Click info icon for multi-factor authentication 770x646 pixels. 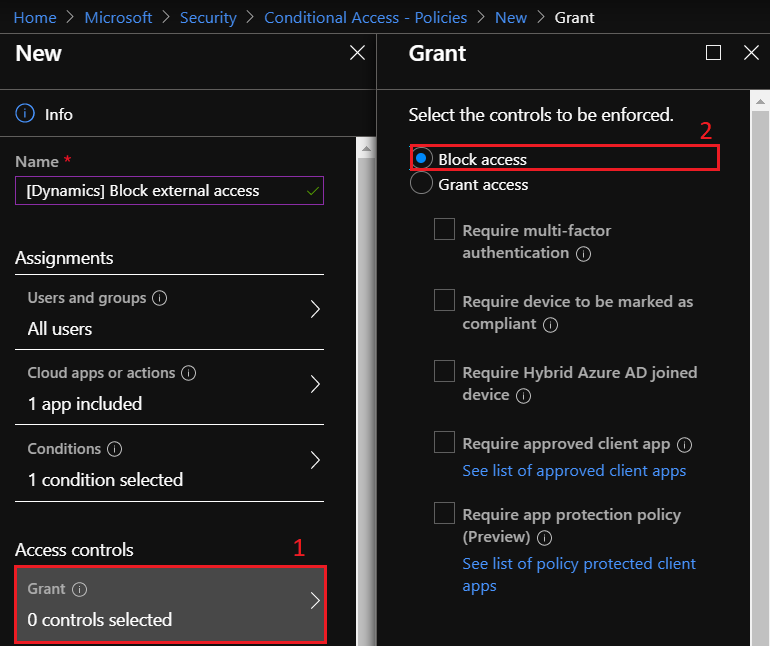coord(583,254)
